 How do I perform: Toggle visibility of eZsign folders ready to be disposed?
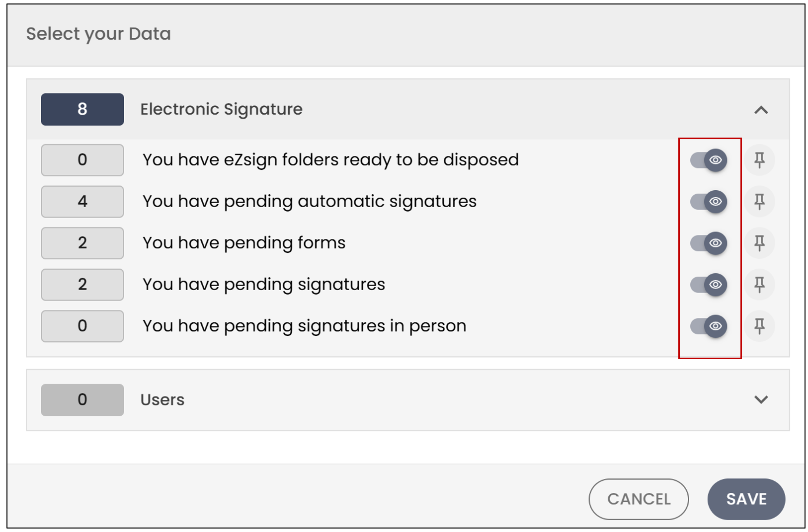pos(709,160)
